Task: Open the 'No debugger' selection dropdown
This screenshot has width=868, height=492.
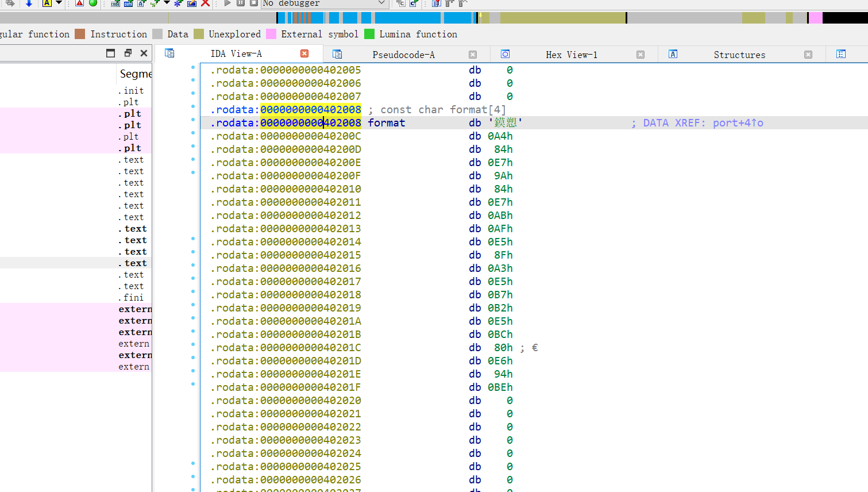Action: point(325,3)
